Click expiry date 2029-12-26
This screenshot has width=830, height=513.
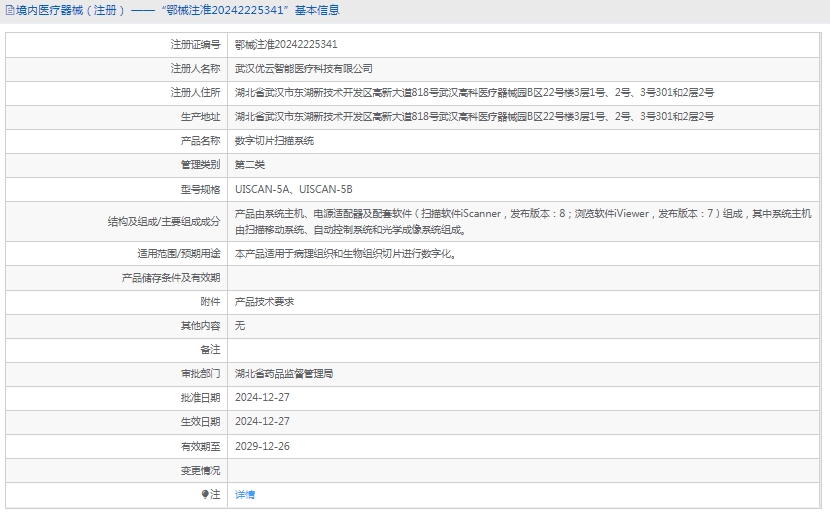262,446
